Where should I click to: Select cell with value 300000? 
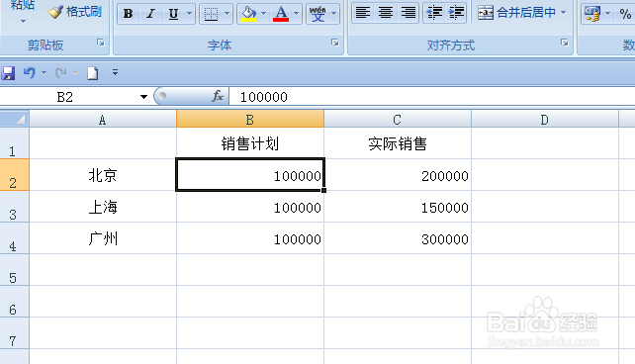[398, 238]
